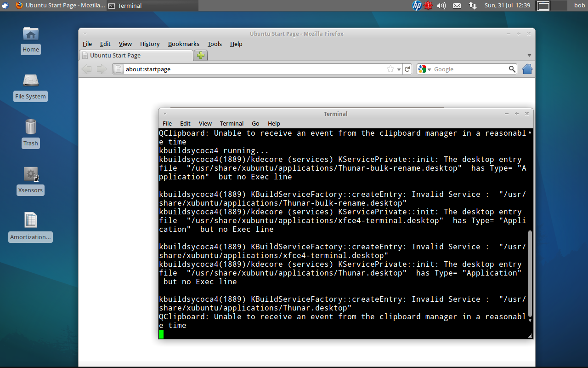Open the mail envelope indicator in the panel

[457, 6]
